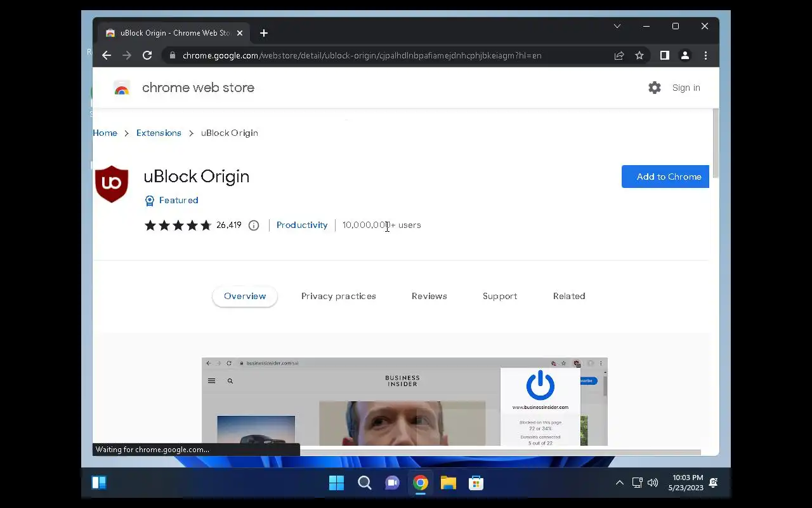Open the Support tab
The height and width of the screenshot is (508, 812).
pos(500,297)
